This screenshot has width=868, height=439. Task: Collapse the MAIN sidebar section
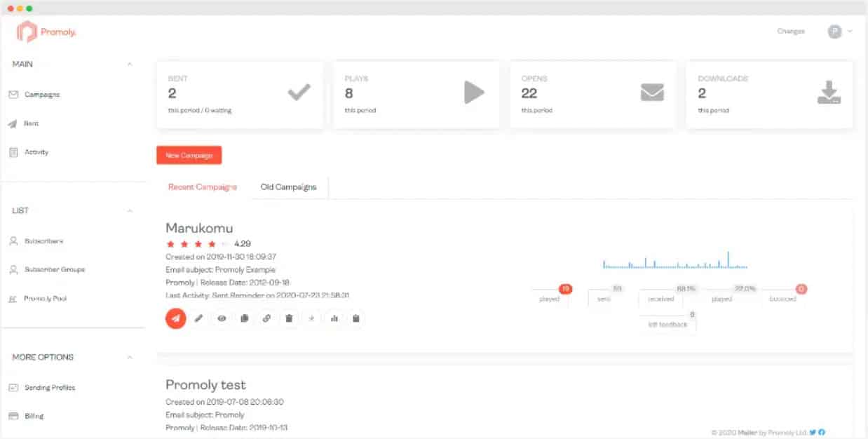coord(130,65)
